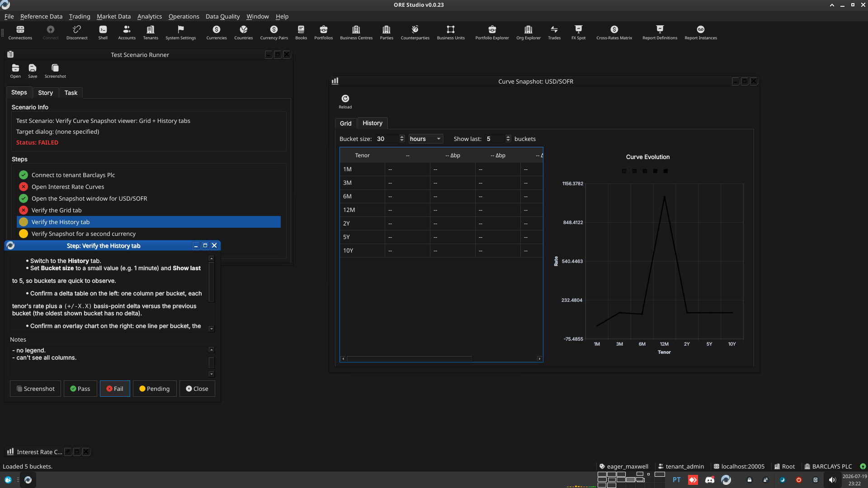The height and width of the screenshot is (488, 868).
Task: Click the Close button in step dialog
Action: pyautogui.click(x=197, y=389)
